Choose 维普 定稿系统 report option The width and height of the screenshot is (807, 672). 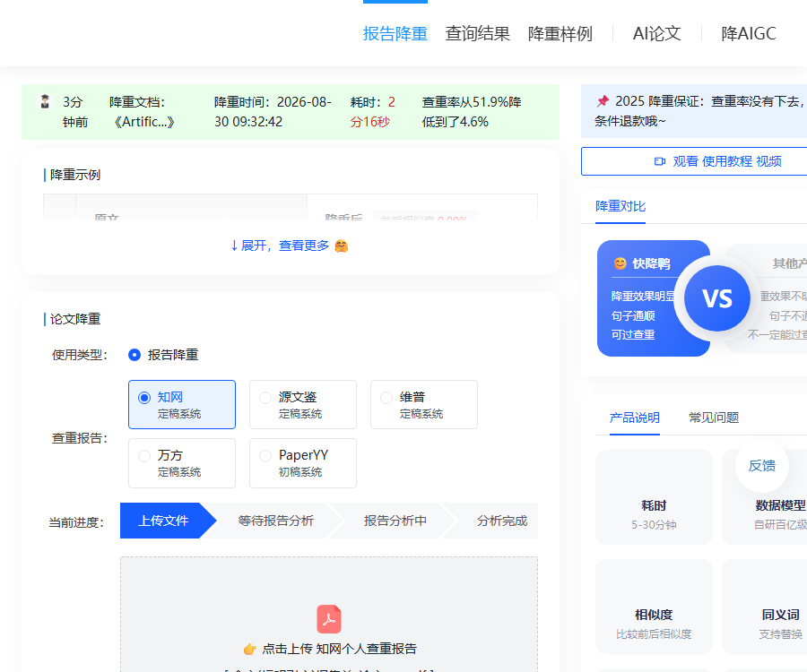coord(423,405)
